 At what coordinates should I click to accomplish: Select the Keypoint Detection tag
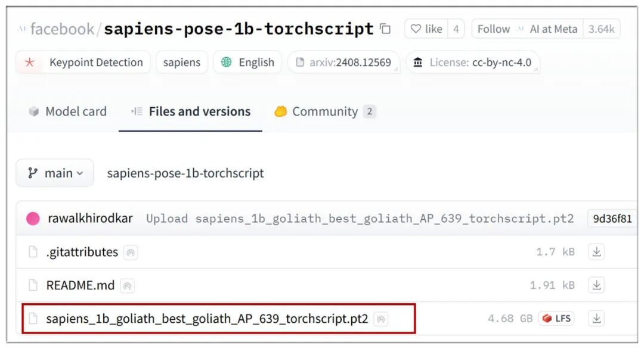point(83,63)
